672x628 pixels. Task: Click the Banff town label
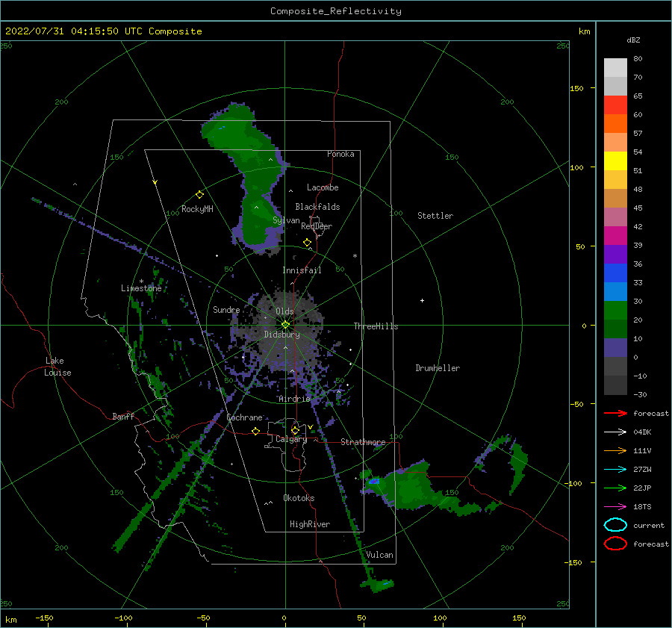[123, 417]
